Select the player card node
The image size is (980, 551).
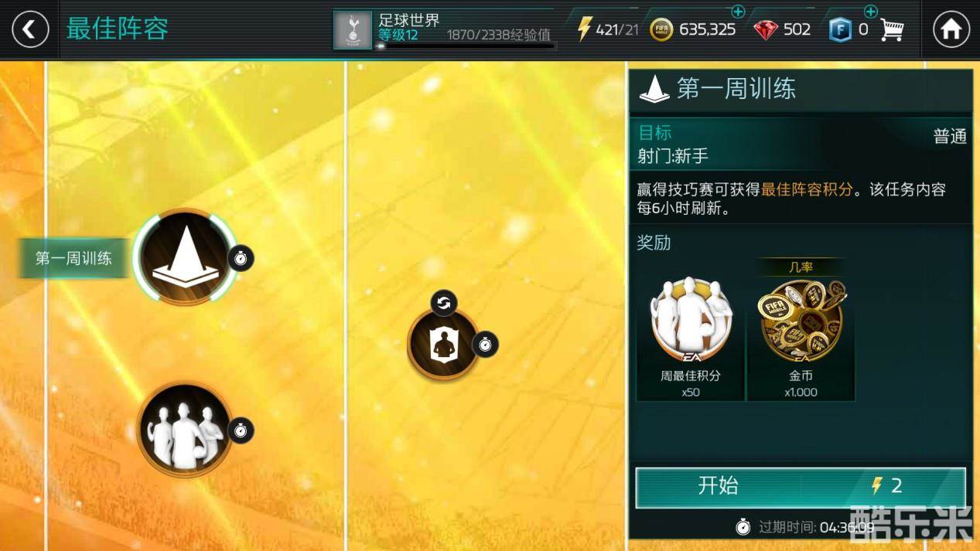pyautogui.click(x=443, y=345)
